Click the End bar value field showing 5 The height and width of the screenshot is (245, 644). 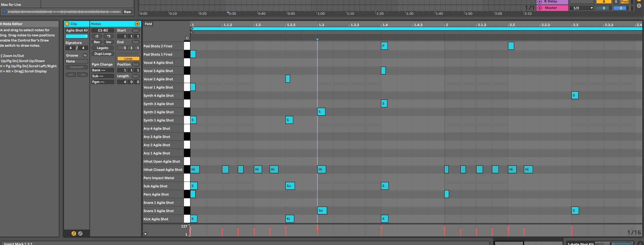point(122,48)
